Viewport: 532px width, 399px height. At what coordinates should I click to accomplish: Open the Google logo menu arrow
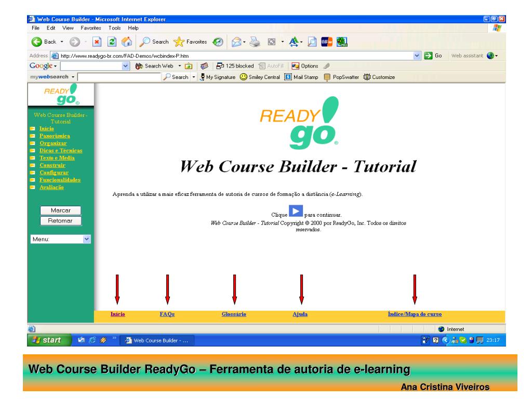(x=55, y=66)
